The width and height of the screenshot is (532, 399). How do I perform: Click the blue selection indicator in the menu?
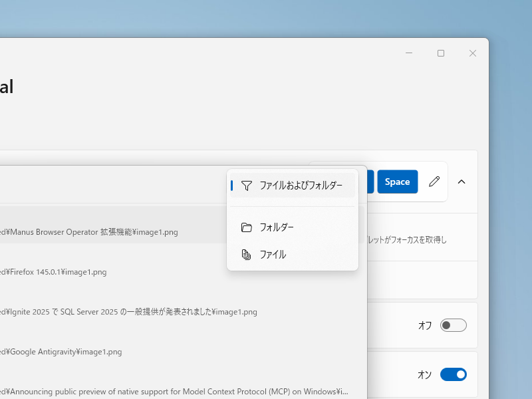[232, 186]
